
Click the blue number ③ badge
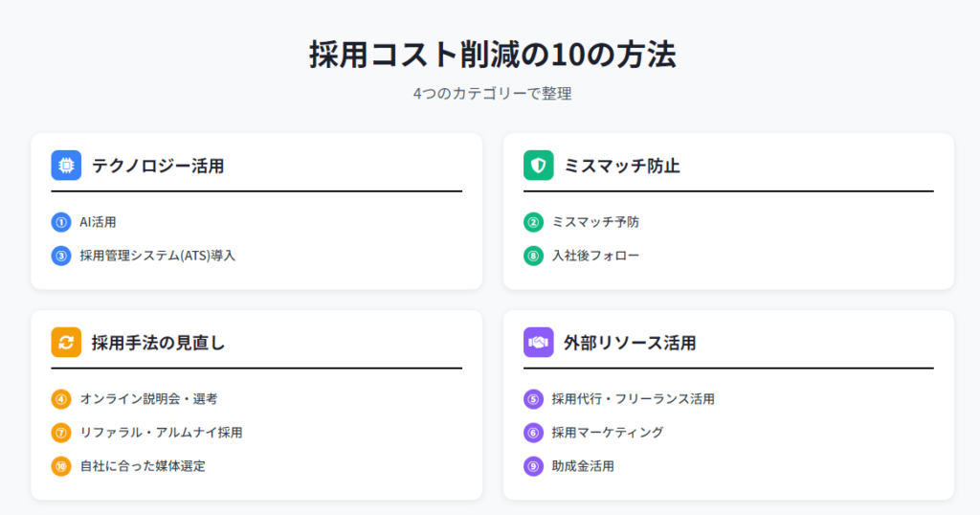(61, 256)
